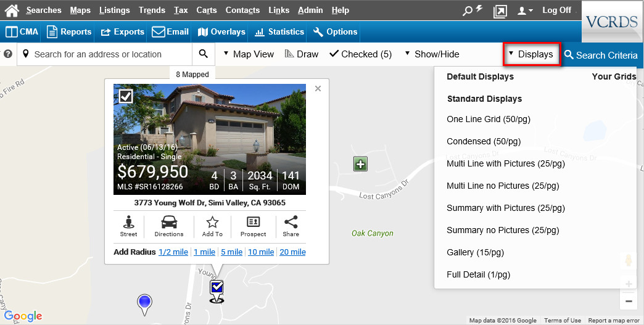
Task: Add a 1/2 mile radius
Action: [x=173, y=252]
